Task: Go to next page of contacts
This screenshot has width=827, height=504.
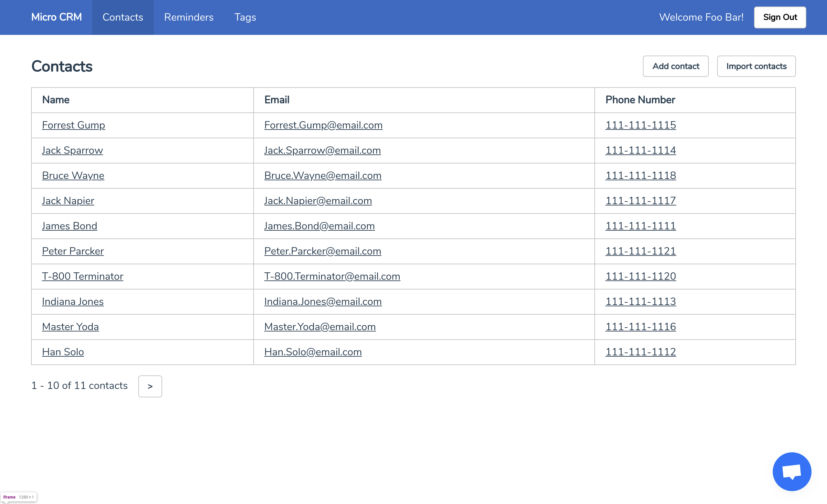Action: tap(150, 386)
